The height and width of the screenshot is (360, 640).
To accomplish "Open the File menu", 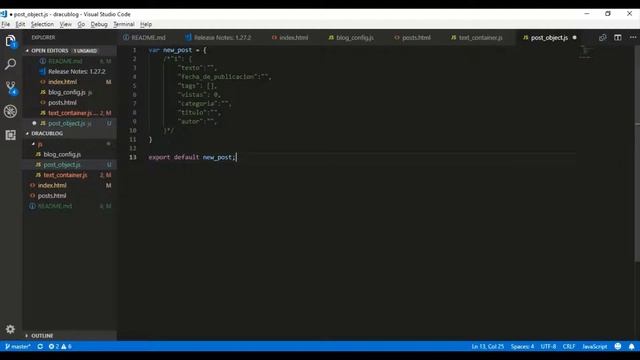I will click(6, 24).
